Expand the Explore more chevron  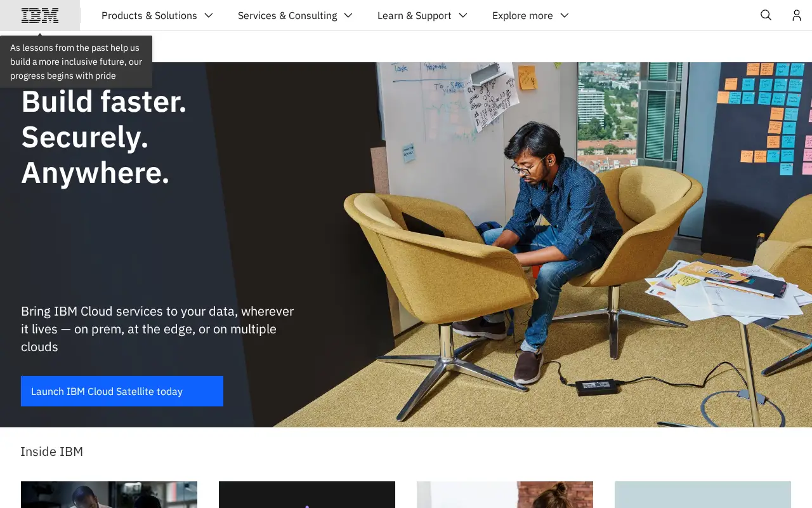point(564,15)
